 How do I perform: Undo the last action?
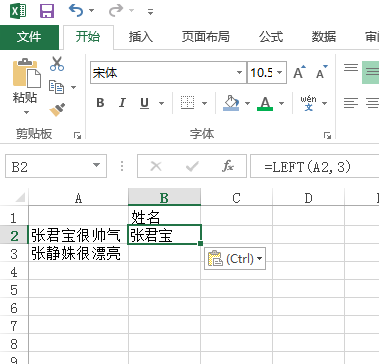click(x=76, y=11)
